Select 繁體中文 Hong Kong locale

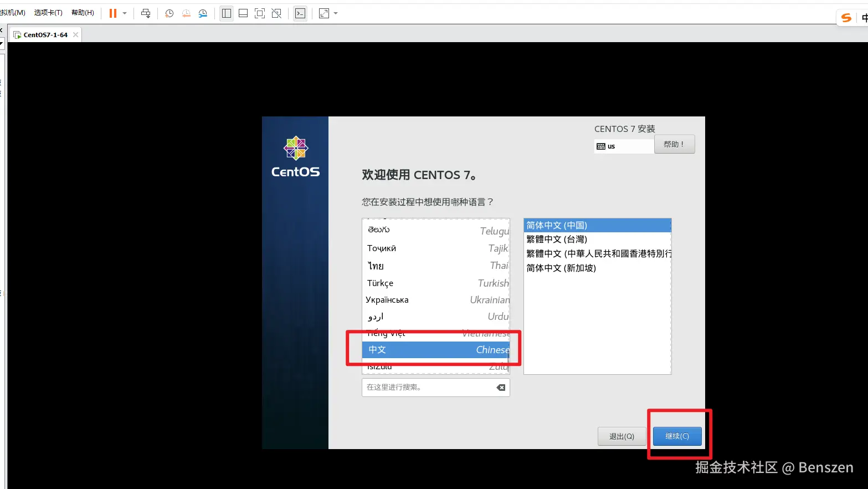point(597,254)
